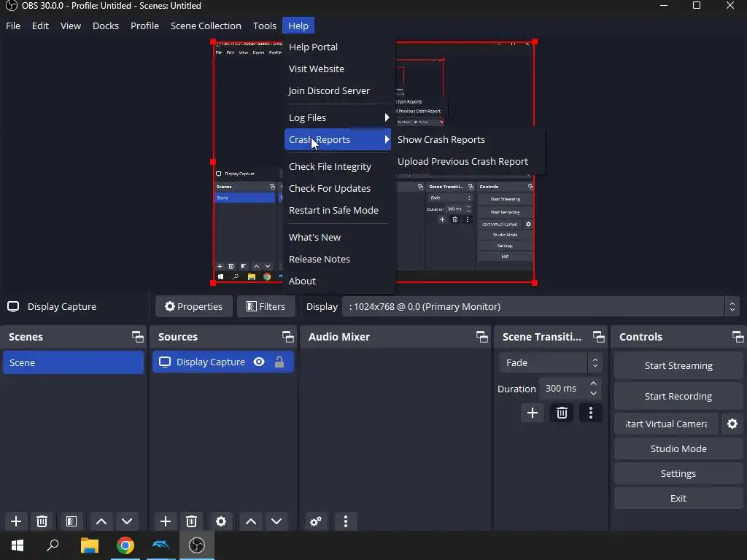Open Audio Mixer advanced audio properties gears
The height and width of the screenshot is (560, 747).
click(316, 521)
